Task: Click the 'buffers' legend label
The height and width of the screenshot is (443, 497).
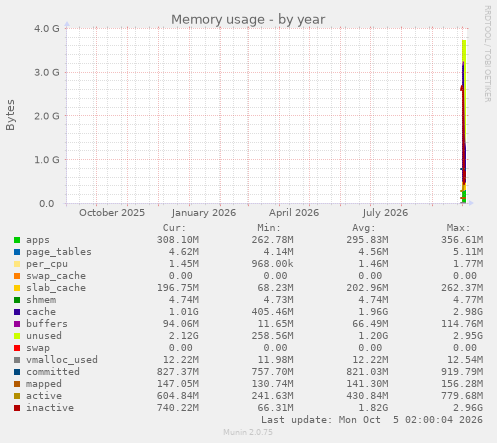Action: 47,324
